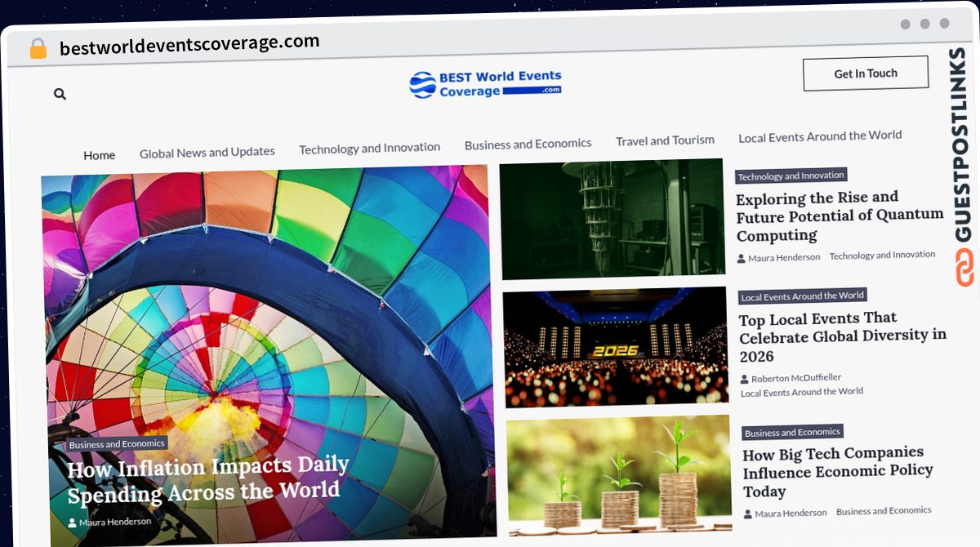
Task: Go to the Home menu item
Action: pyautogui.click(x=100, y=155)
